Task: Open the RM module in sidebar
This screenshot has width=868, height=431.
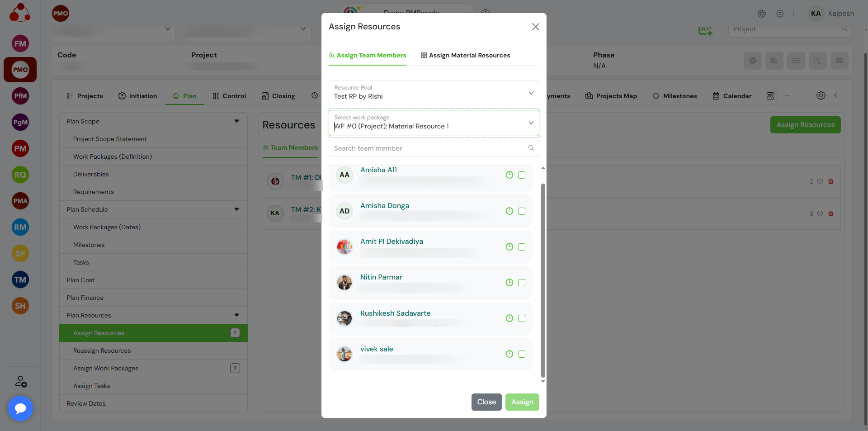Action: click(20, 227)
